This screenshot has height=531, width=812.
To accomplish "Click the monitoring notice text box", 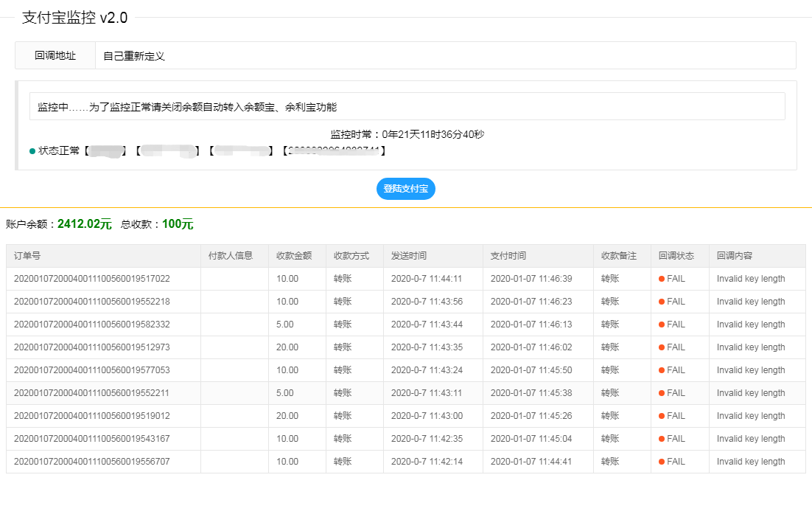I will pyautogui.click(x=407, y=106).
